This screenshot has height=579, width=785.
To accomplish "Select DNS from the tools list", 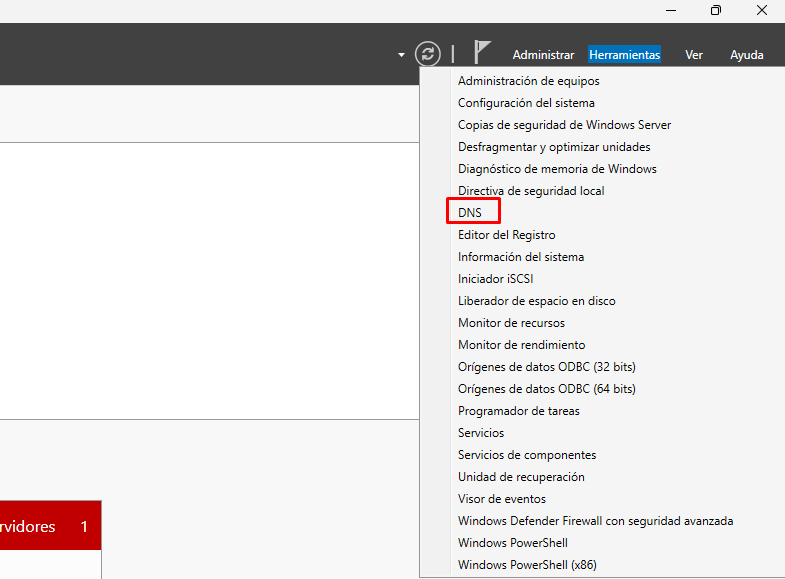I will pyautogui.click(x=470, y=213).
